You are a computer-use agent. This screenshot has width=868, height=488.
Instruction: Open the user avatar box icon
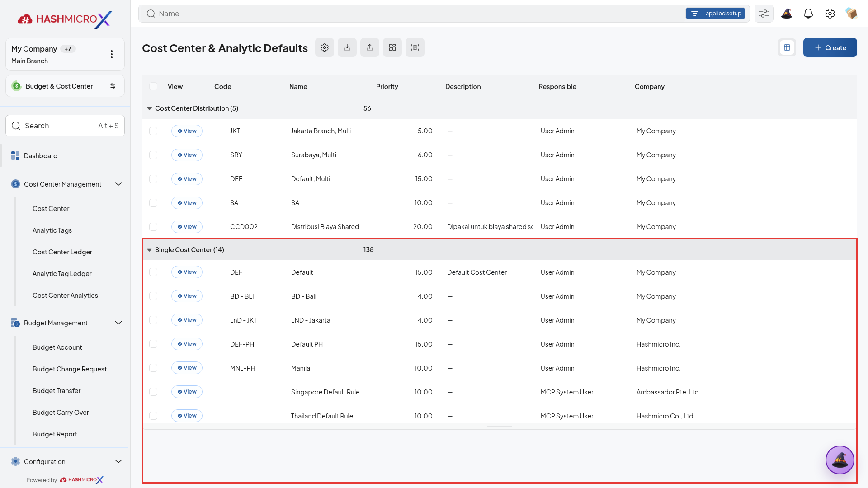pos(852,14)
